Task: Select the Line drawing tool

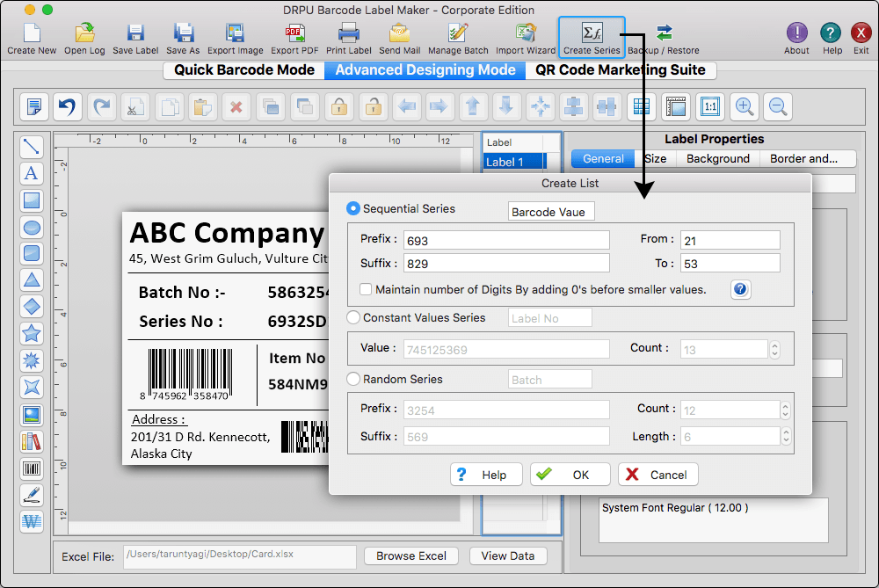Action: 32,147
